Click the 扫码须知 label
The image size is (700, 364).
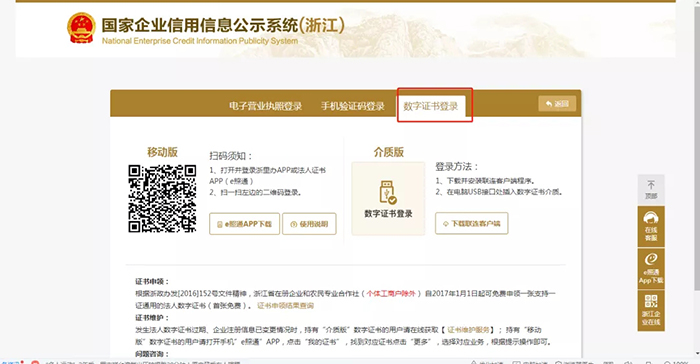coord(231,156)
